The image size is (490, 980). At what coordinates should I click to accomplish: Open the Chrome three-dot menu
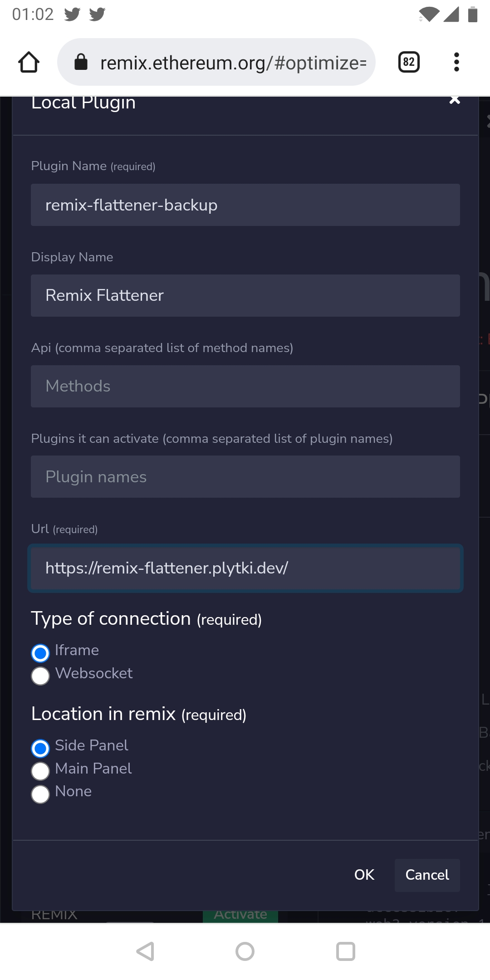[x=456, y=62]
